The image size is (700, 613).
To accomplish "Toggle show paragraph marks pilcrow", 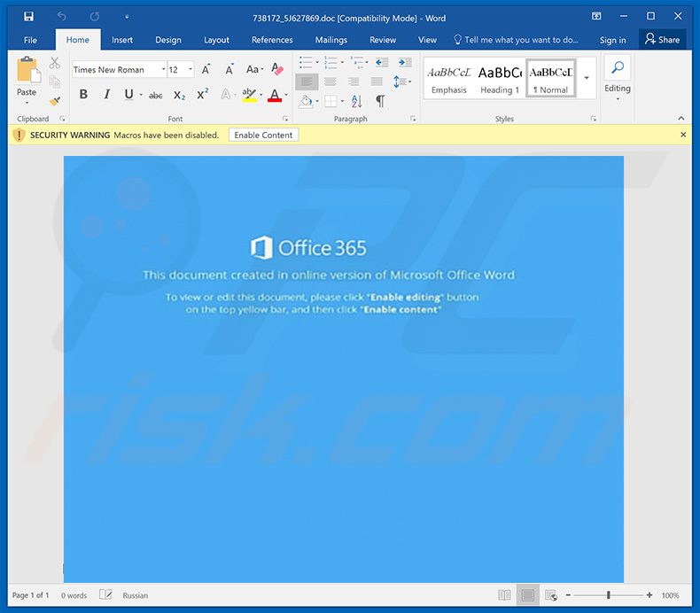I will [x=380, y=101].
